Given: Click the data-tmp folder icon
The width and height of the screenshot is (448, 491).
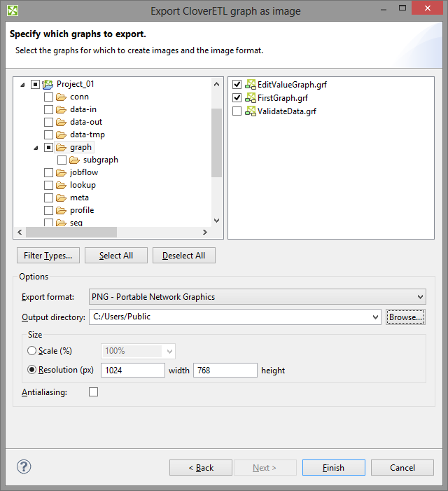Looking at the screenshot, I should pyautogui.click(x=62, y=135).
